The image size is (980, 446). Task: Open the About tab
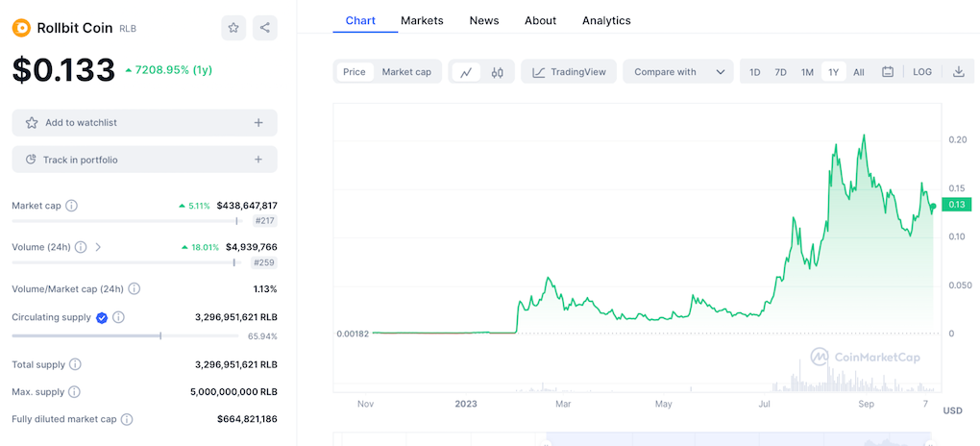pyautogui.click(x=541, y=20)
